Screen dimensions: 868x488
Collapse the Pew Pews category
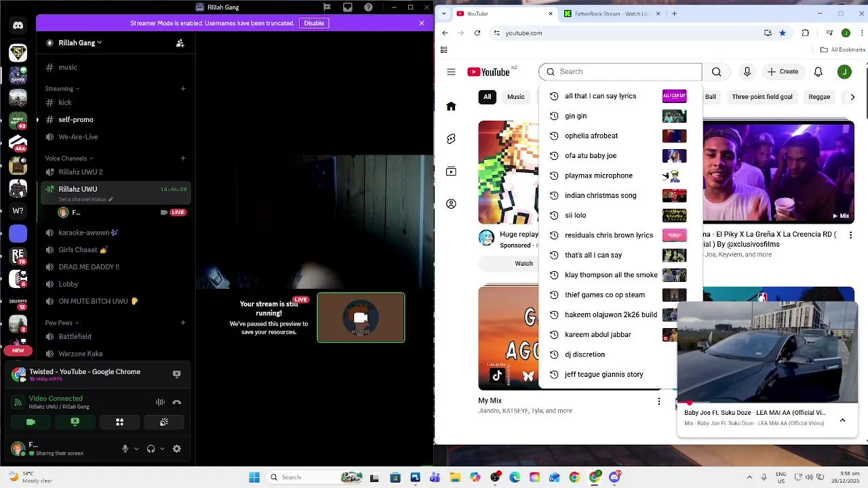[x=62, y=323]
